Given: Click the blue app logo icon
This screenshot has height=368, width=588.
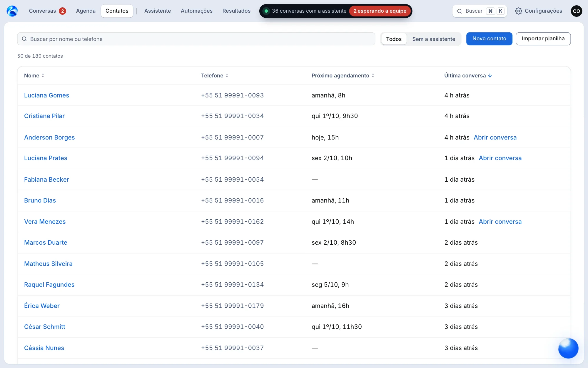Looking at the screenshot, I should (12, 11).
